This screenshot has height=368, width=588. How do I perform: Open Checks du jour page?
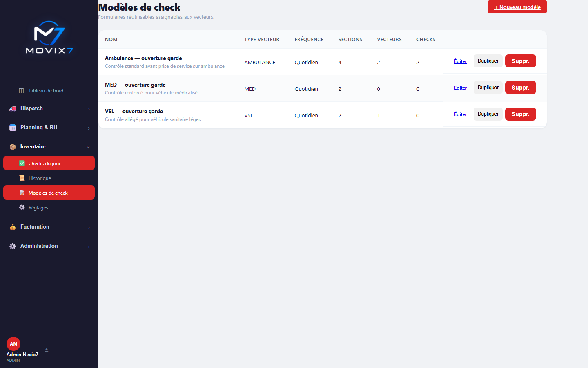pos(49,163)
